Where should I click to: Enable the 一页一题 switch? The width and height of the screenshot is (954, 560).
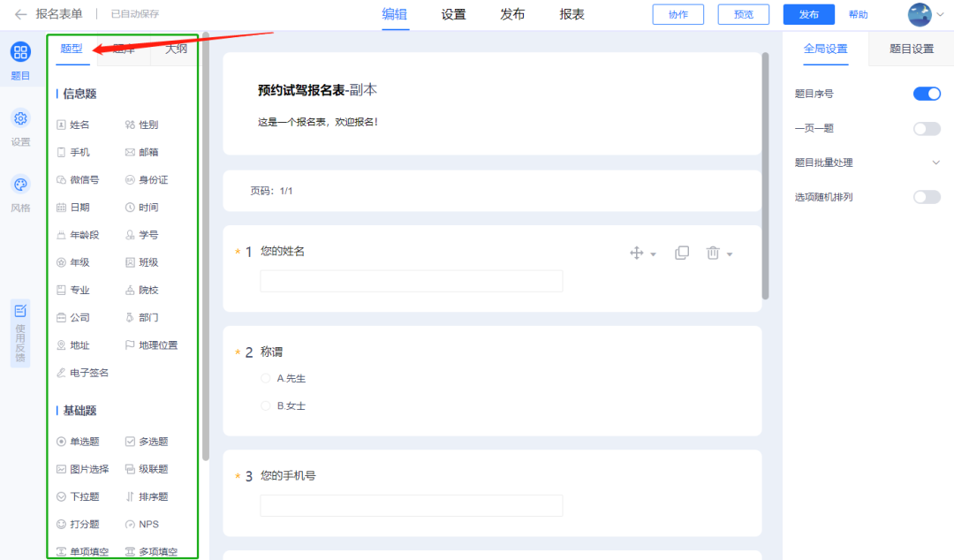coord(927,128)
